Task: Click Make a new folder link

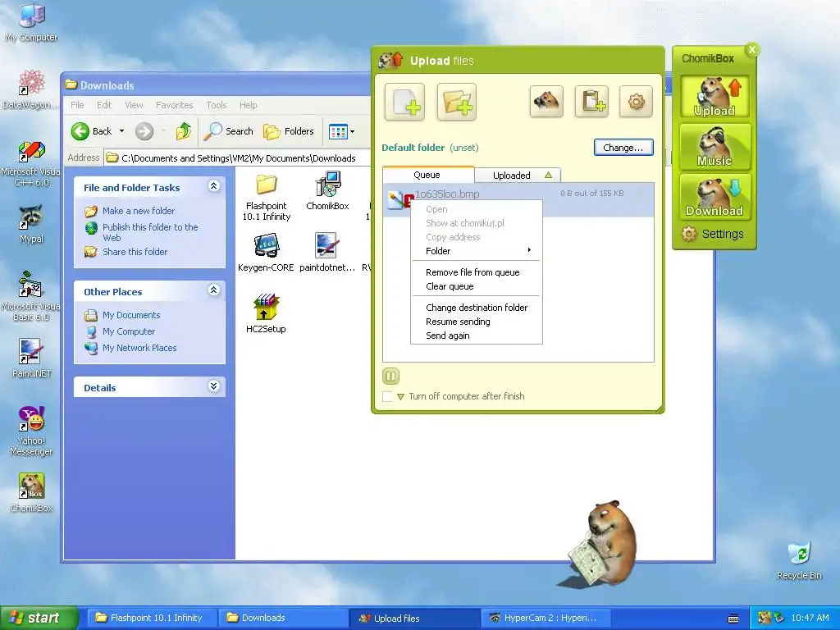Action: tap(138, 211)
